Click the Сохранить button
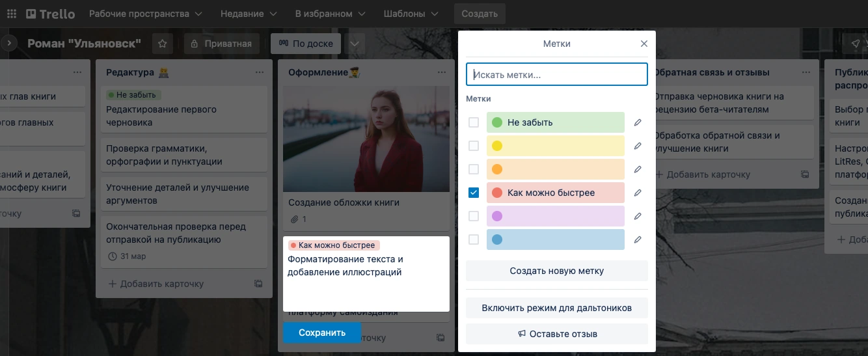The width and height of the screenshot is (868, 356). tap(321, 333)
